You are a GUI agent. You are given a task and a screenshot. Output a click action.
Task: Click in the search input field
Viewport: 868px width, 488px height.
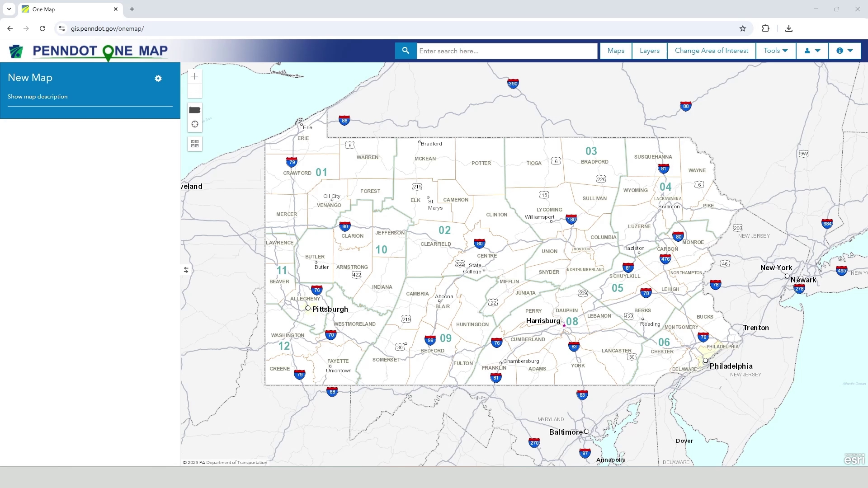point(506,51)
